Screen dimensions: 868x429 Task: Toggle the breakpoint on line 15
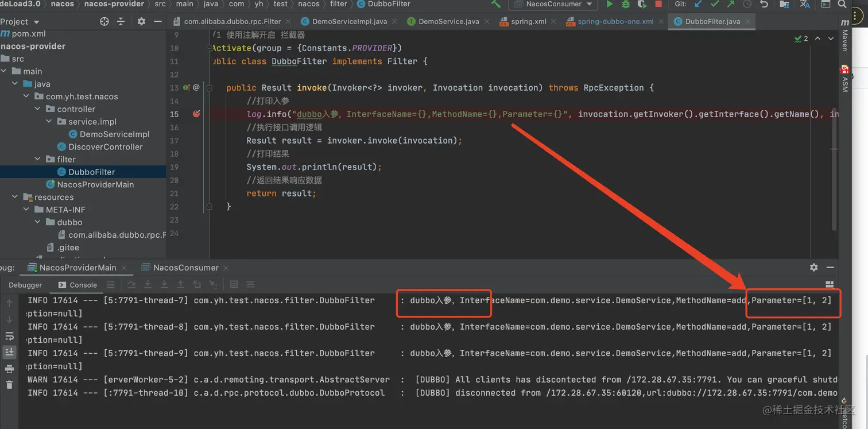click(196, 114)
